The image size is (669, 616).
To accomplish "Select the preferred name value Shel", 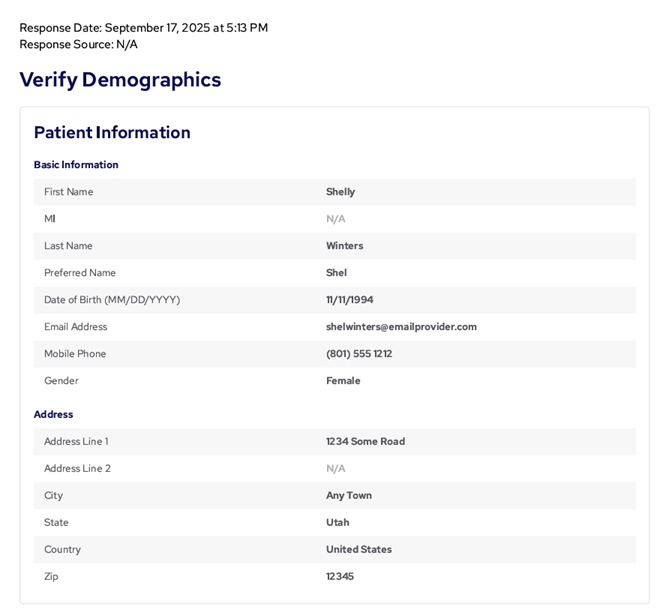I will tap(336, 273).
